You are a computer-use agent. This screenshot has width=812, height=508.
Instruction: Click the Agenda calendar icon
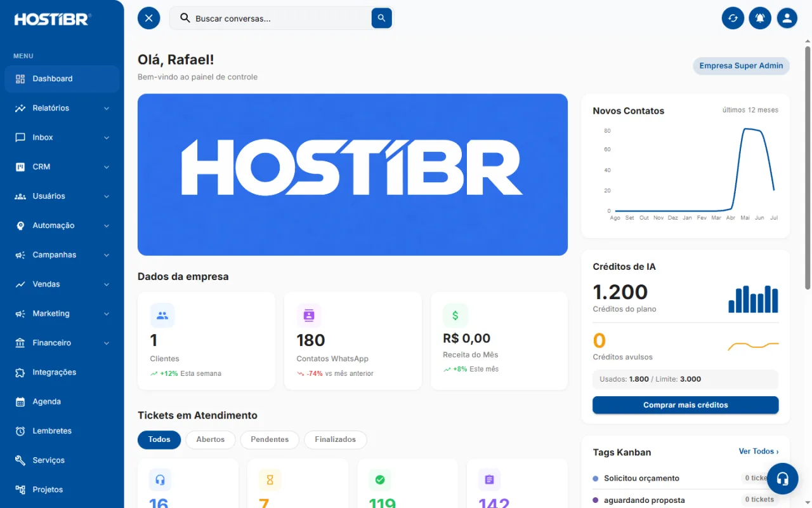click(x=20, y=401)
